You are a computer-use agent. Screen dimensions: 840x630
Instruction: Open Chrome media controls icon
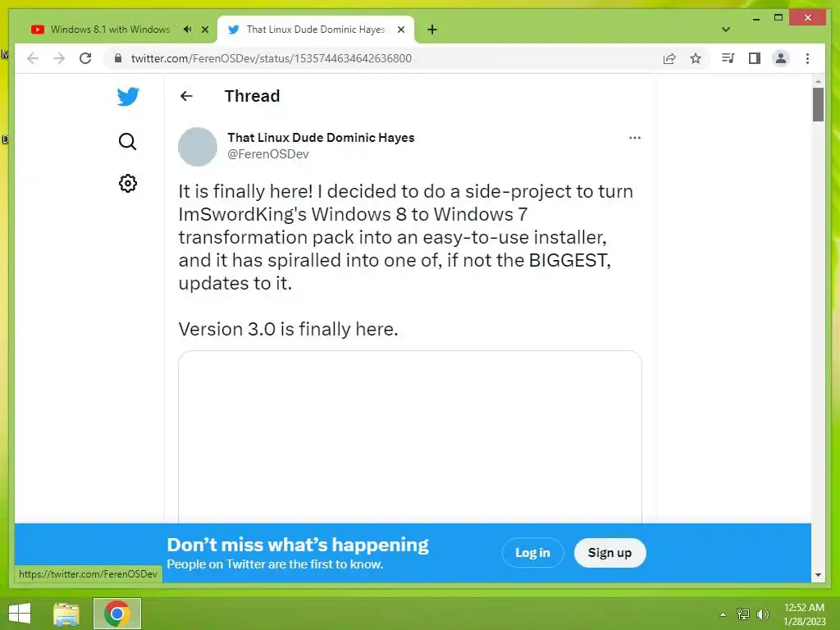728,58
